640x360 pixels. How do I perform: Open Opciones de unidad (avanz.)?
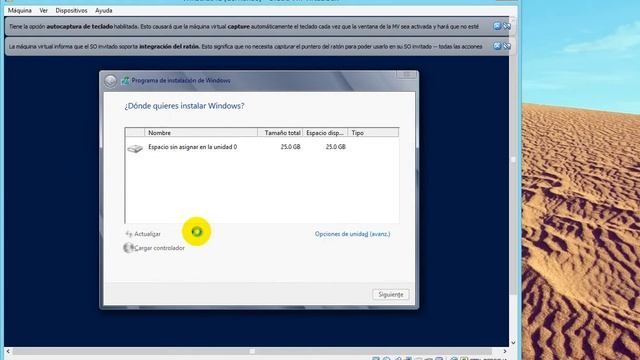pyautogui.click(x=352, y=234)
